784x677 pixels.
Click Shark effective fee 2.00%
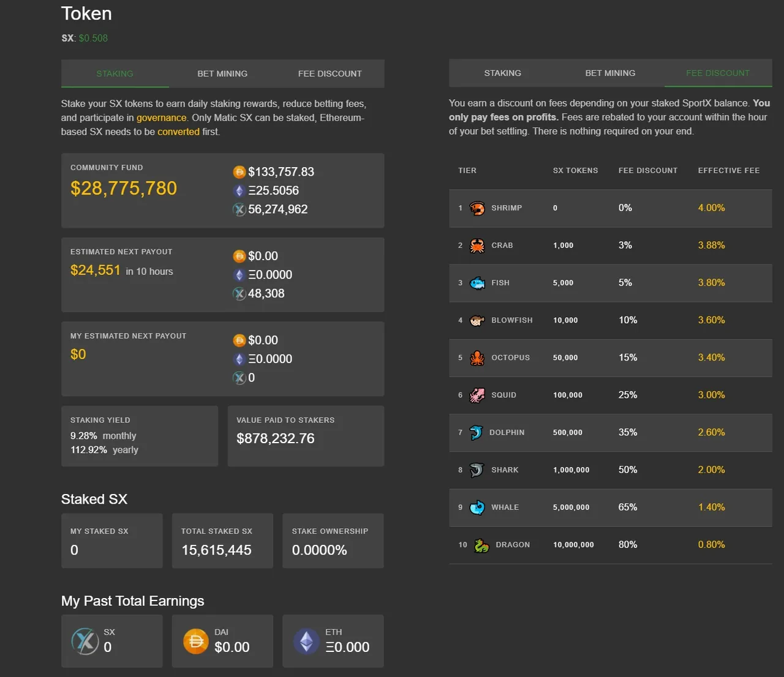[712, 470]
